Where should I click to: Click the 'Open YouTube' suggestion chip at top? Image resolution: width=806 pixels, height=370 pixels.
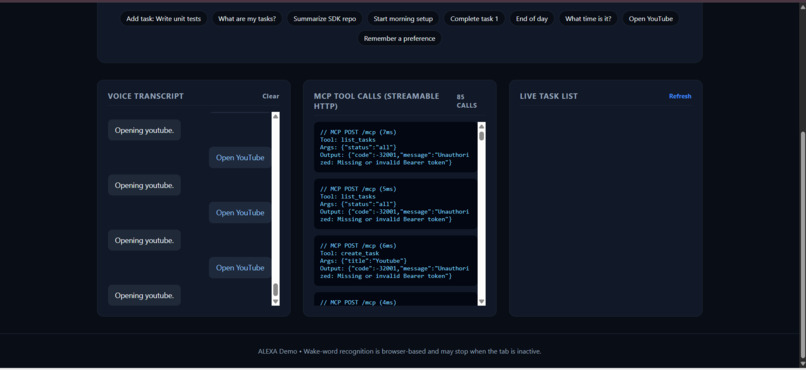650,18
